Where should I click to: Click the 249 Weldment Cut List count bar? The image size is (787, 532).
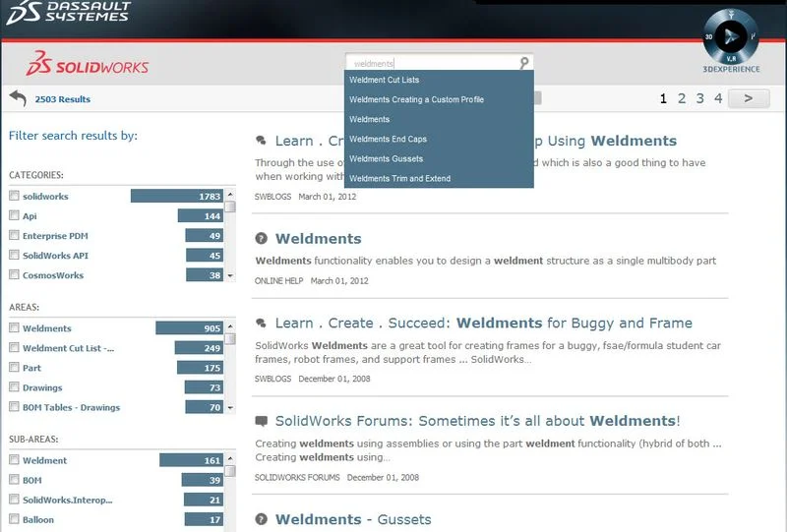click(199, 347)
